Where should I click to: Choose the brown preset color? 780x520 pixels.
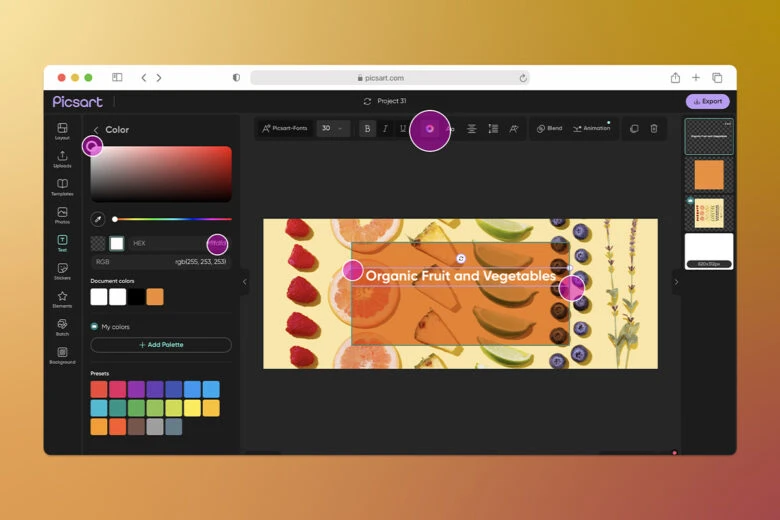click(136, 426)
